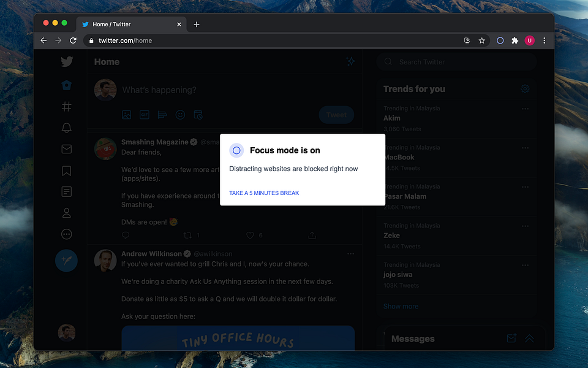Screen dimensions: 588x368
Task: Open more options for MacBook trend
Action: (x=525, y=148)
